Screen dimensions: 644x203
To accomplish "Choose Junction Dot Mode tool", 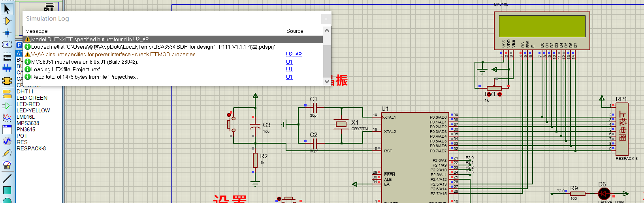I will coord(7,32).
